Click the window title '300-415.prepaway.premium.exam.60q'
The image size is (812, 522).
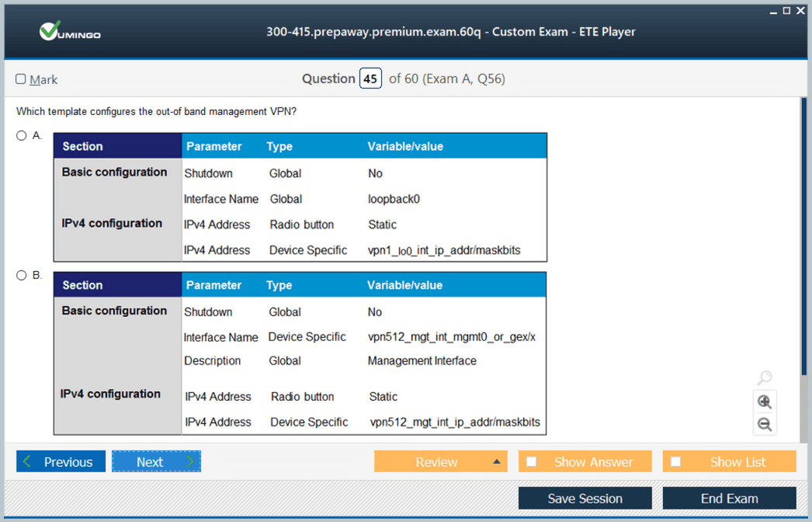click(x=373, y=32)
